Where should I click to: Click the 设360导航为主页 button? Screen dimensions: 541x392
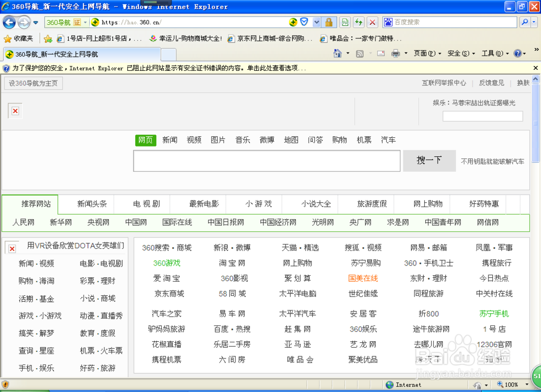34,83
